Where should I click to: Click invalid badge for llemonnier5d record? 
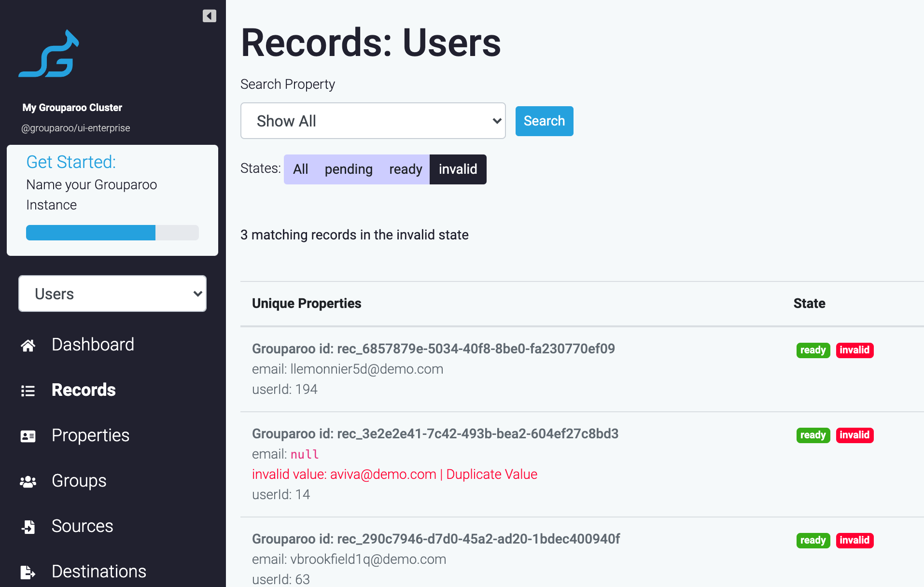click(854, 350)
